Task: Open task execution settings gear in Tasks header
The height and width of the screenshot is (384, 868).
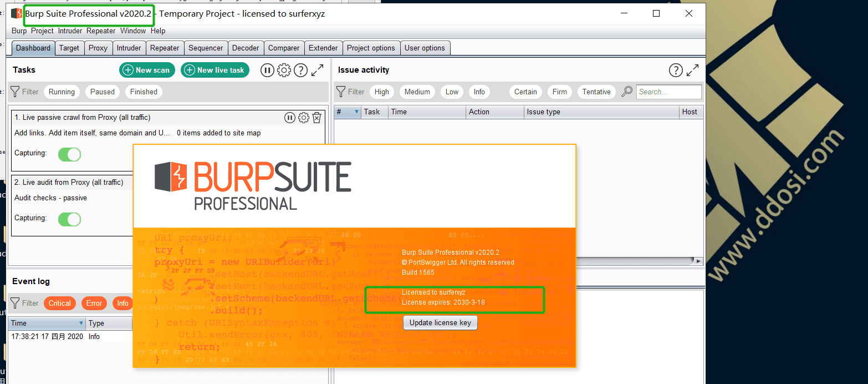Action: 284,70
